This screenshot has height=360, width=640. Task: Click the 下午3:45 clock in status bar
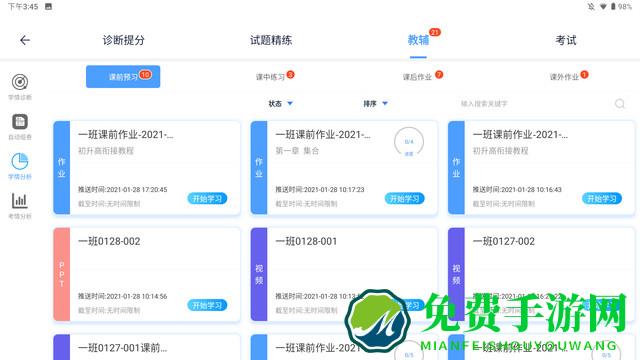click(23, 7)
